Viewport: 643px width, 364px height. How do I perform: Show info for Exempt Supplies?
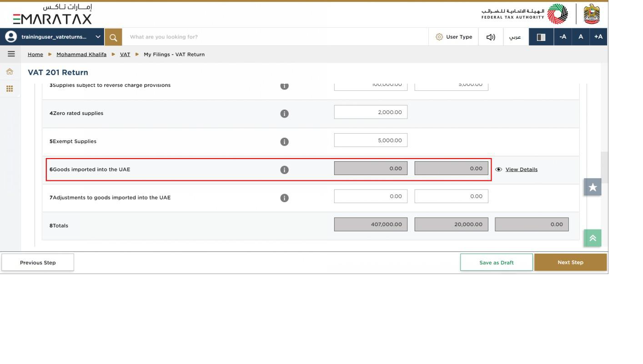click(x=284, y=142)
